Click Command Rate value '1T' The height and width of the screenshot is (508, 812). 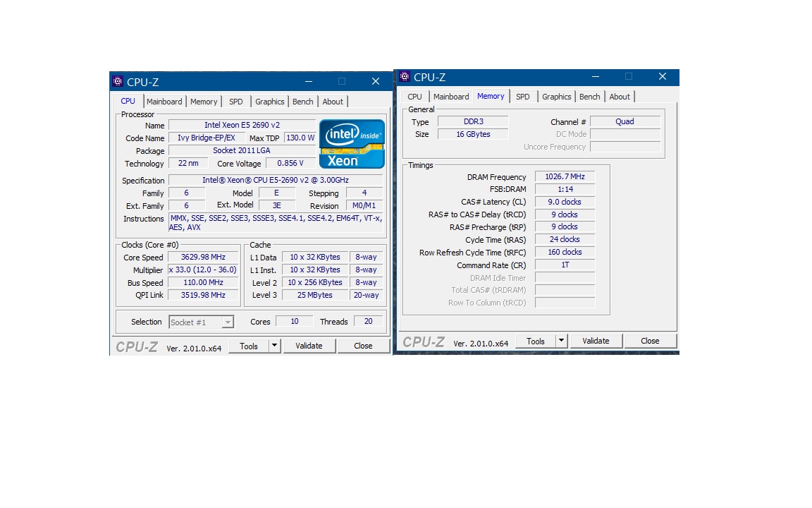point(565,265)
